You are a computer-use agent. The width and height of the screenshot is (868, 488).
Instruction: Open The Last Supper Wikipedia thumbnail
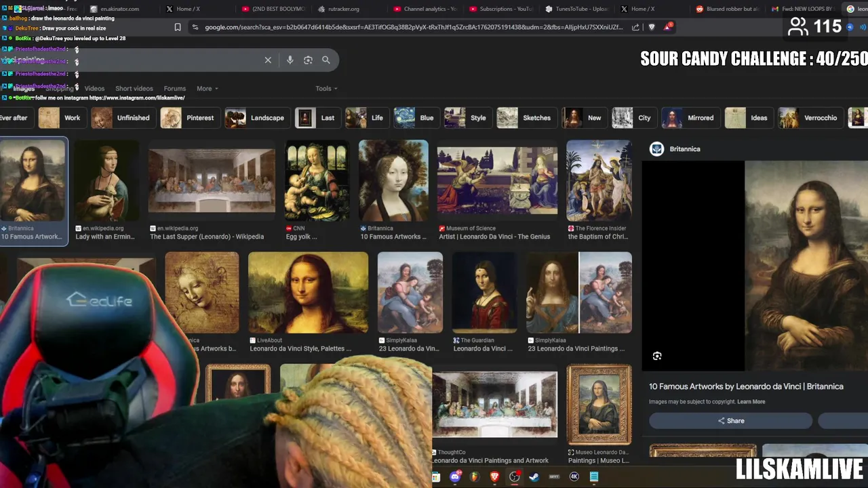coord(212,180)
